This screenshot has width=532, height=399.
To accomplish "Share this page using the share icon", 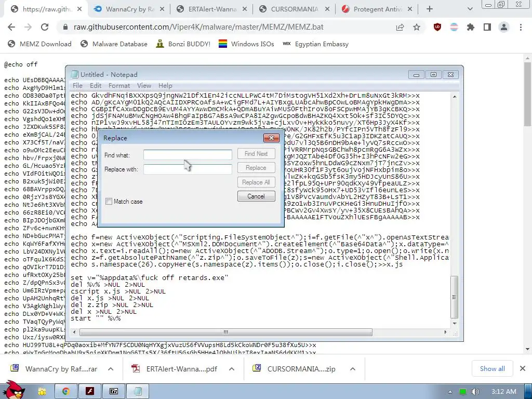I will [400, 27].
